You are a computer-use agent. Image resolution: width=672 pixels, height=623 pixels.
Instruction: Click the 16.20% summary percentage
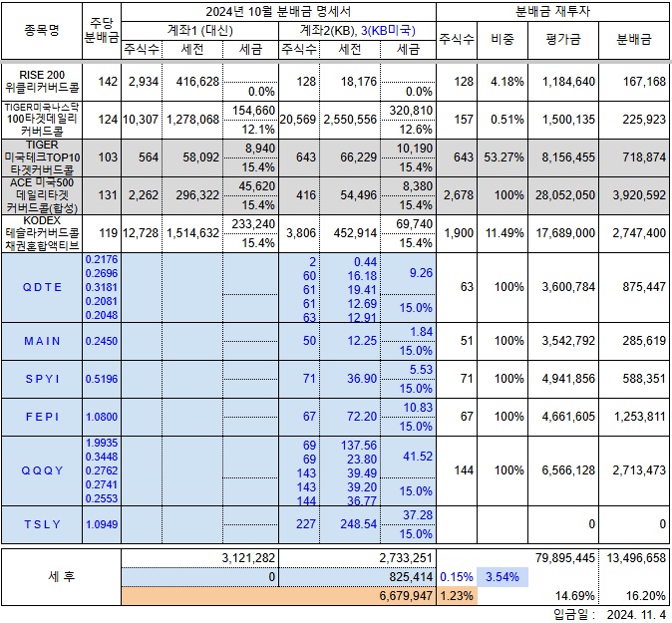click(x=646, y=596)
